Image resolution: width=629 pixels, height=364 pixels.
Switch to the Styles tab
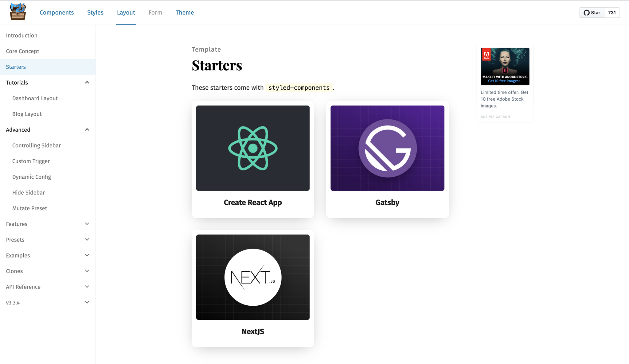click(95, 13)
